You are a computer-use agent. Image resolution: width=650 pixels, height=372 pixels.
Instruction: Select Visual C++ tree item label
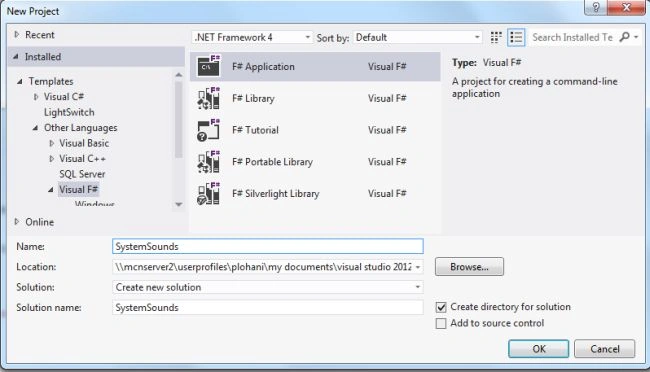point(82,158)
